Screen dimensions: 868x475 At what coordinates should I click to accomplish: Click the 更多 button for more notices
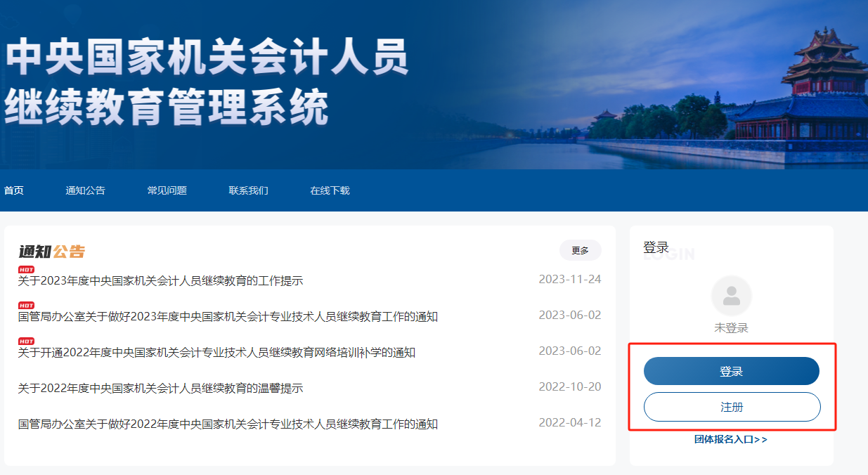tap(580, 250)
